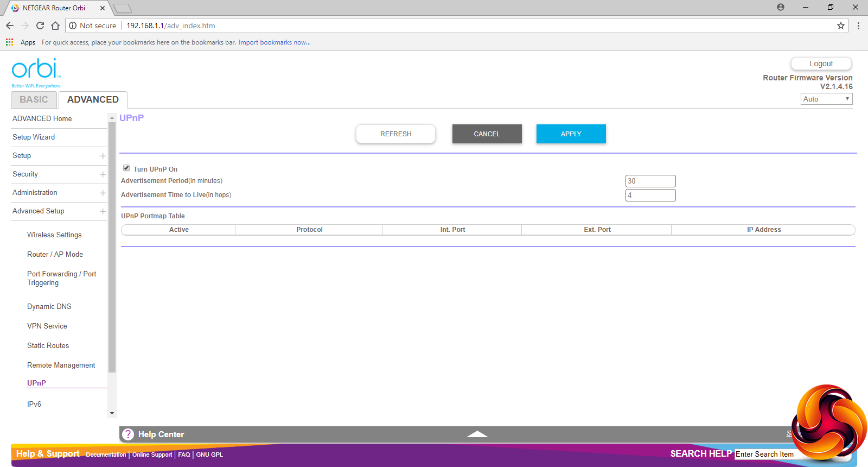Click the browser back arrow

[x=10, y=26]
